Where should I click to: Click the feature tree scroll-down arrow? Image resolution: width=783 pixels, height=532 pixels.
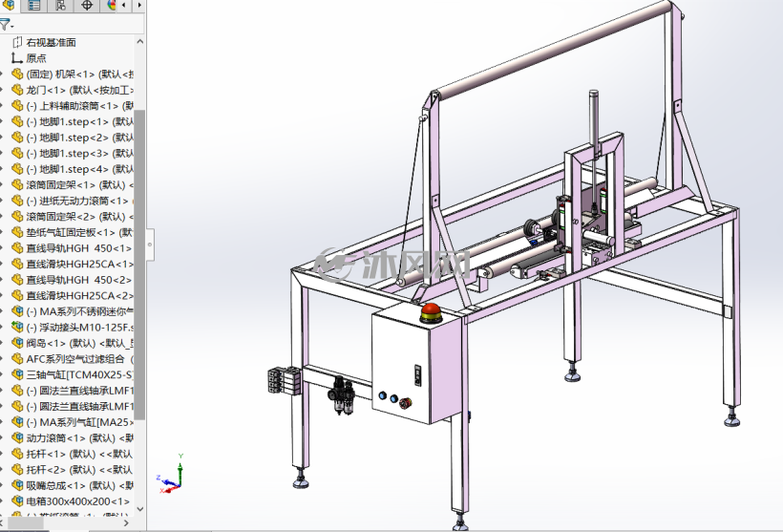coord(139,509)
